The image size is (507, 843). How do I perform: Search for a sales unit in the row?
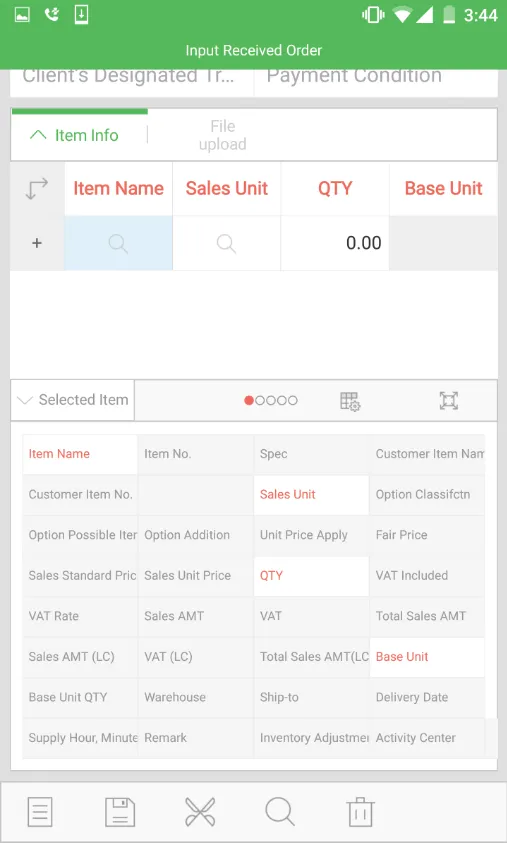(x=226, y=243)
